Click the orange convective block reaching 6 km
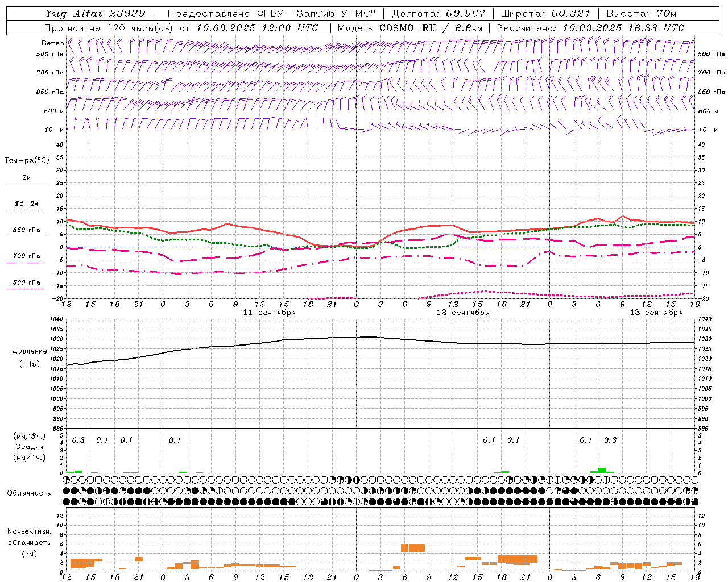 pos(413,548)
